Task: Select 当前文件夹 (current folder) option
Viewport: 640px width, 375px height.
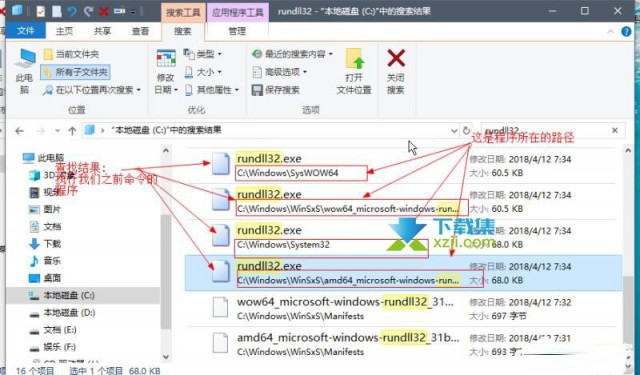Action: (x=71, y=54)
